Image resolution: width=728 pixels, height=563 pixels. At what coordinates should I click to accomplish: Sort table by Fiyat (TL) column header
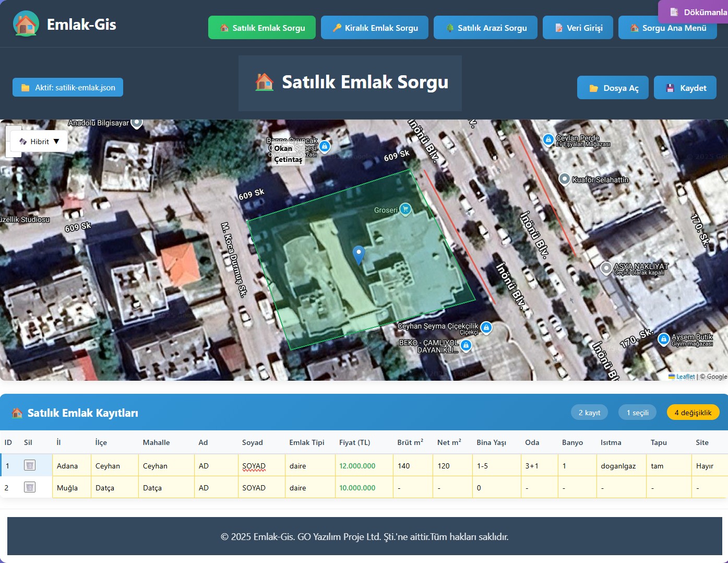coord(354,442)
